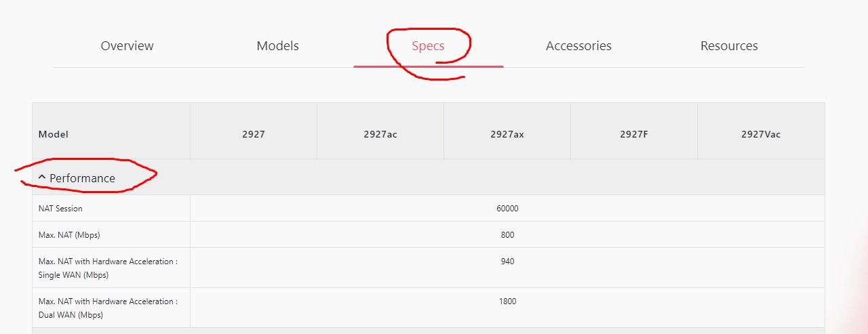Click the 940 Single WAN value
868x334 pixels.
click(507, 262)
